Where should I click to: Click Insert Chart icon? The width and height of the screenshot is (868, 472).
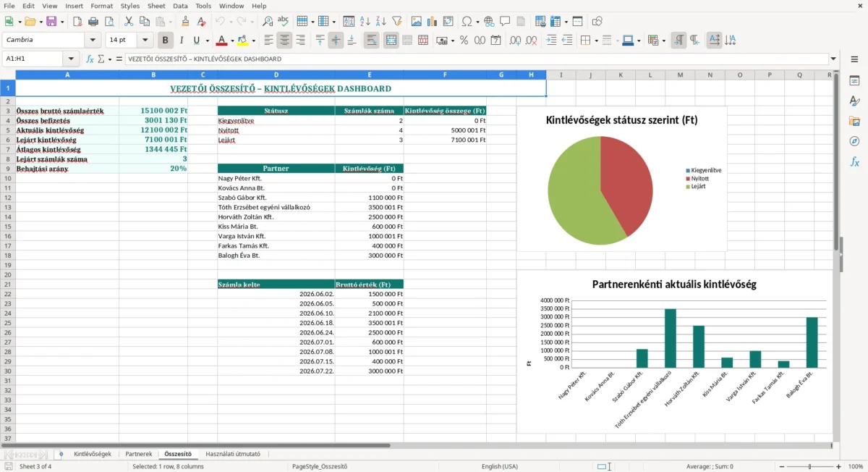tap(433, 21)
